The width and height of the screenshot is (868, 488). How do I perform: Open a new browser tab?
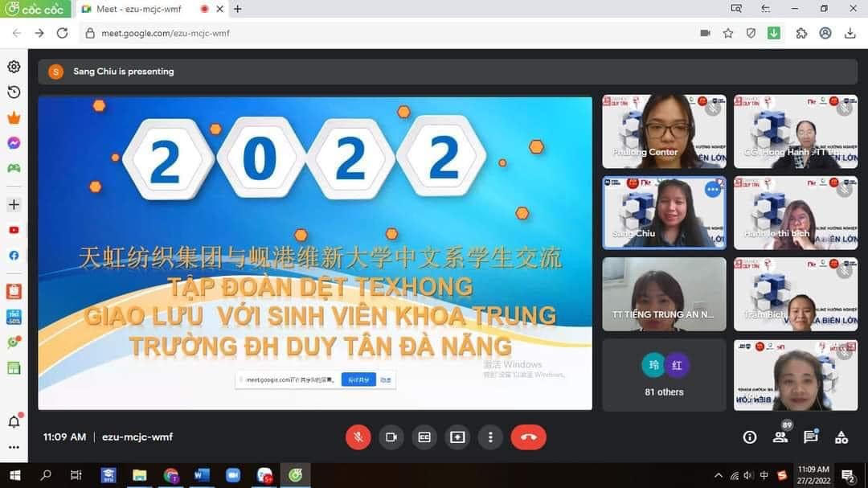237,9
